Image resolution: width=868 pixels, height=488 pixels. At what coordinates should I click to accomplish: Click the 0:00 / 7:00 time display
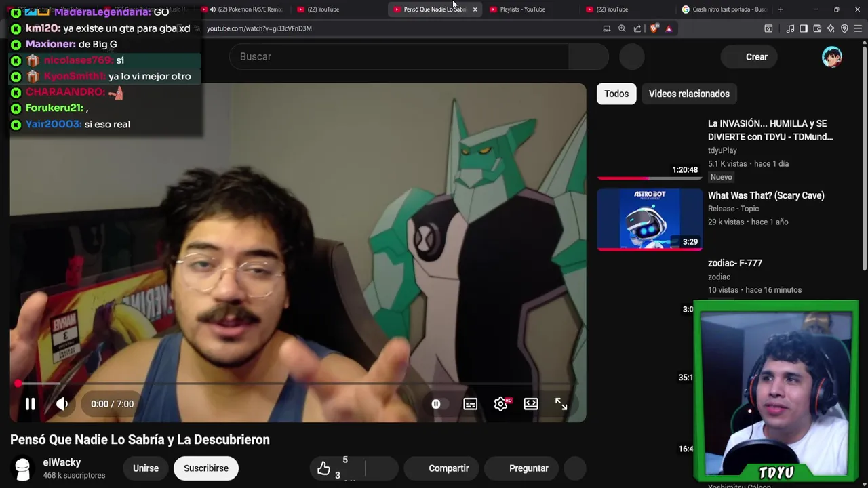coord(112,404)
